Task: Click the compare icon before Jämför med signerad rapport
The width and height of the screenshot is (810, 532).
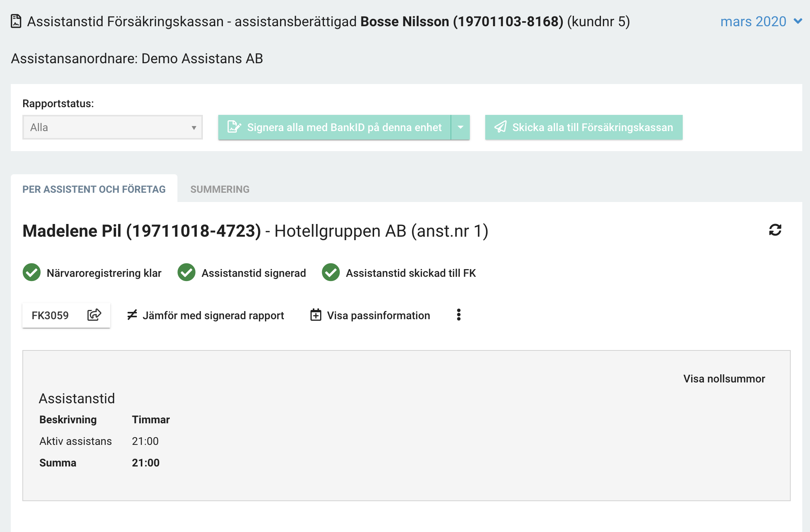Action: click(132, 315)
